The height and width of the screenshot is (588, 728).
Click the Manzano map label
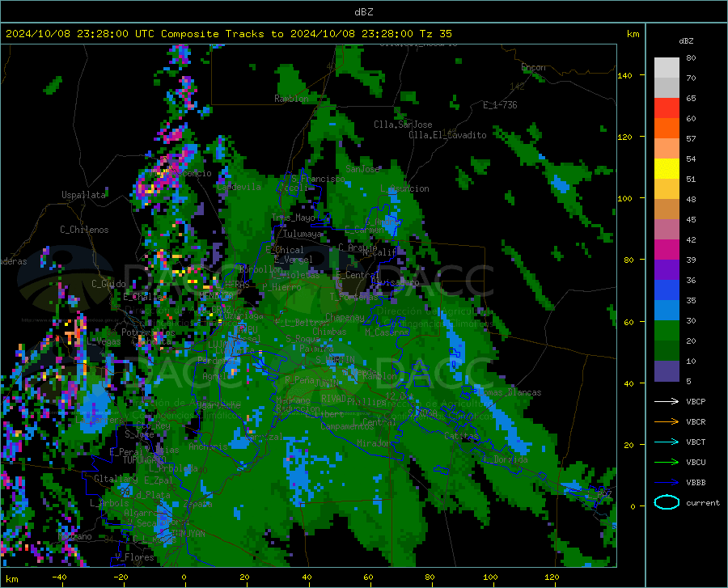74,536
